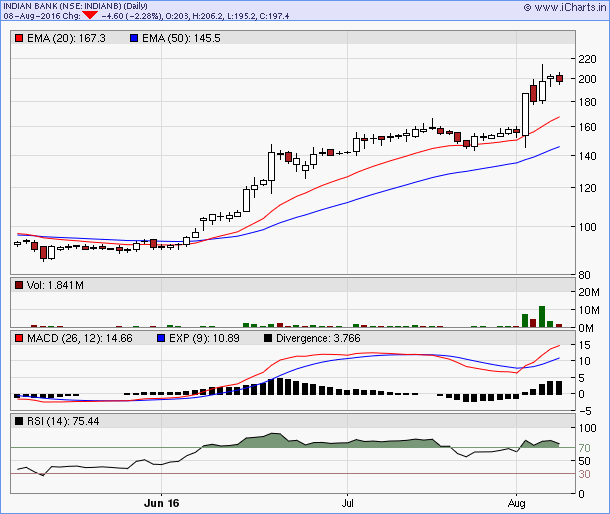Click the red EMA (20) legend swatch
This screenshot has width=610, height=514.
pyautogui.click(x=19, y=38)
